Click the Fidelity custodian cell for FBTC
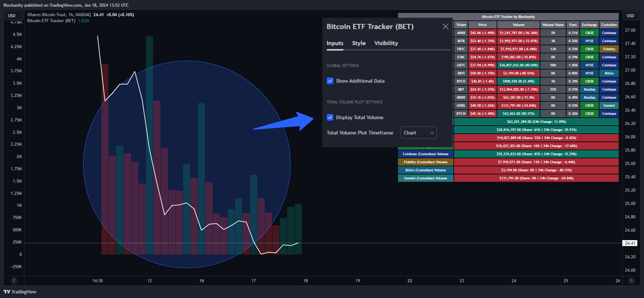644x298 pixels. 609,49
